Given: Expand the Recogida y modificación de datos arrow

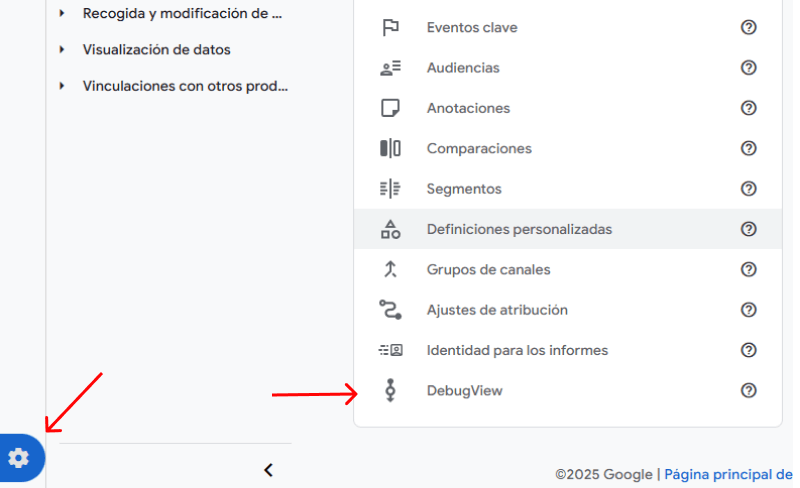Looking at the screenshot, I should [x=62, y=13].
